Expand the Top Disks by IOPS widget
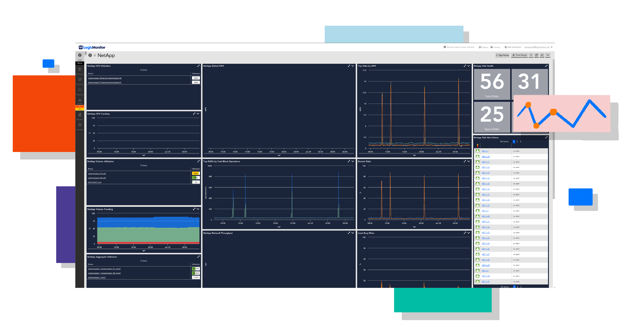Screen dimensions: 644x332 coord(465,66)
